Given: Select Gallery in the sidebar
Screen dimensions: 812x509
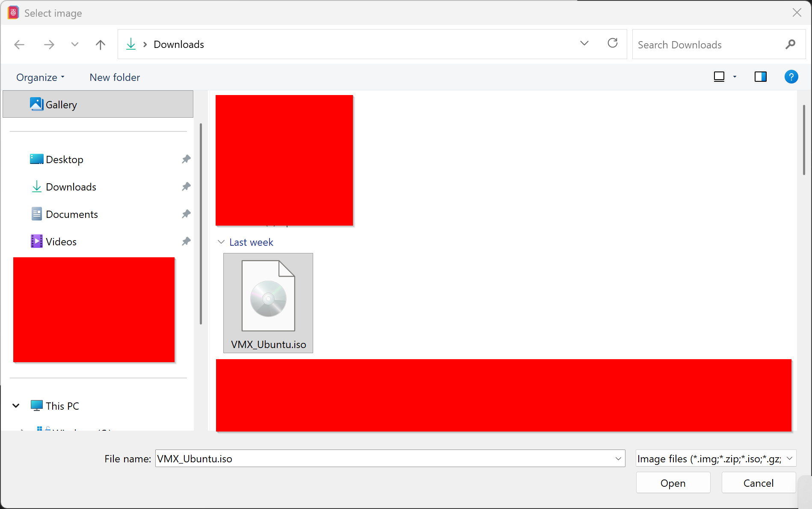Looking at the screenshot, I should click(61, 104).
